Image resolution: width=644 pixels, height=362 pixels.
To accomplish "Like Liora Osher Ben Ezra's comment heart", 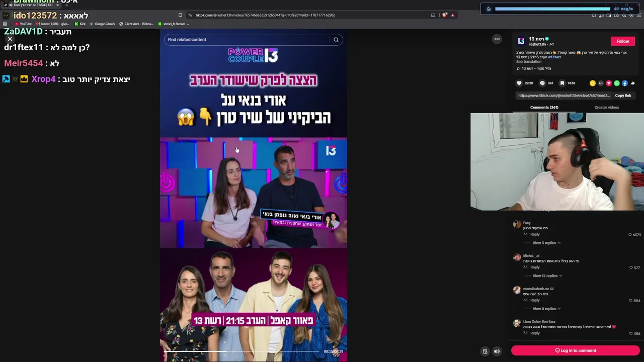I will coord(630,333).
